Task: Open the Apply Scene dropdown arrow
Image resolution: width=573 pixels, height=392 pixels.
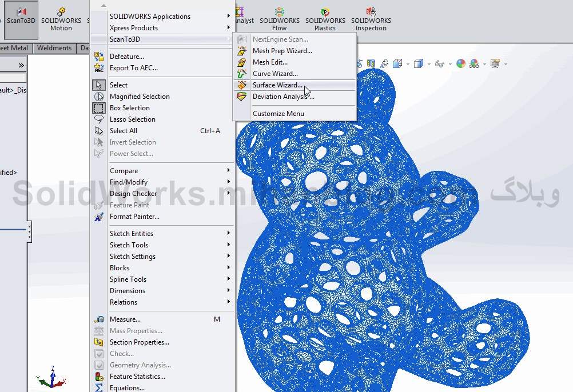Action: 484,64
